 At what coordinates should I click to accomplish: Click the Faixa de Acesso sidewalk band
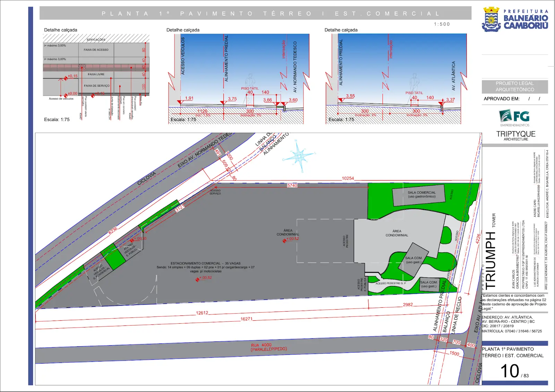tap(96, 50)
